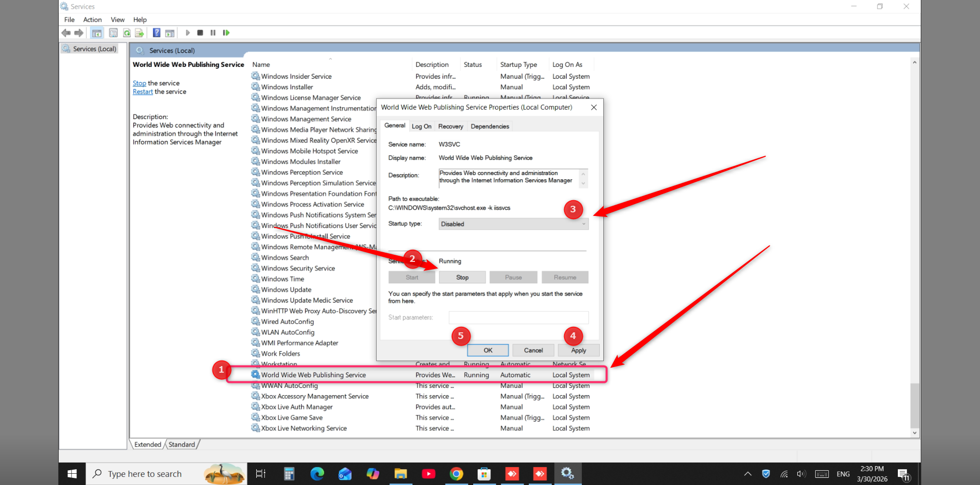The width and height of the screenshot is (980, 485).
Task: Close the Properties dialog with X
Action: [x=594, y=107]
